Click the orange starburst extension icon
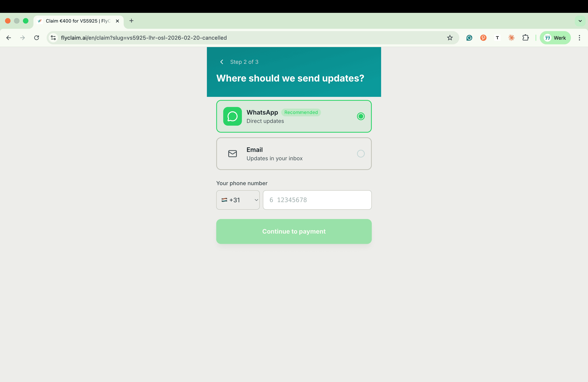 coord(511,38)
